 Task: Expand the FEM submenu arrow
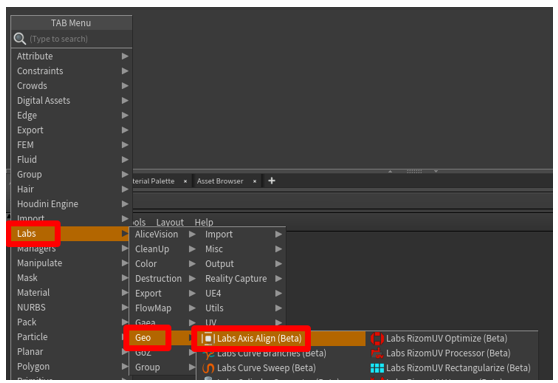(x=125, y=145)
